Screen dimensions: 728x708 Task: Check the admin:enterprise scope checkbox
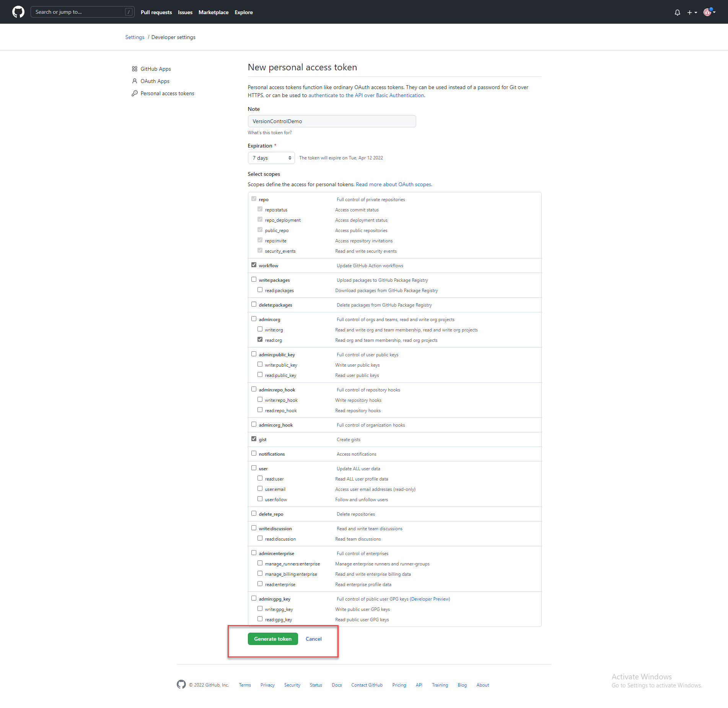(254, 553)
